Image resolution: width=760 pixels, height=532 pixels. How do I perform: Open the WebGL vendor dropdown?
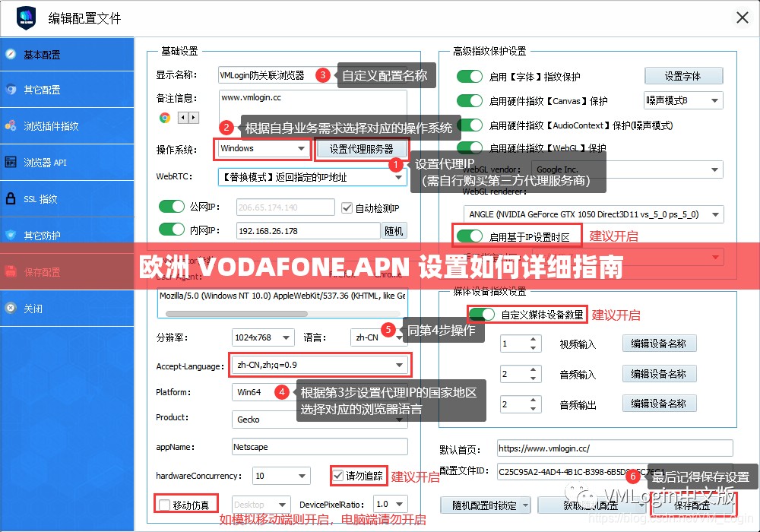click(x=627, y=169)
